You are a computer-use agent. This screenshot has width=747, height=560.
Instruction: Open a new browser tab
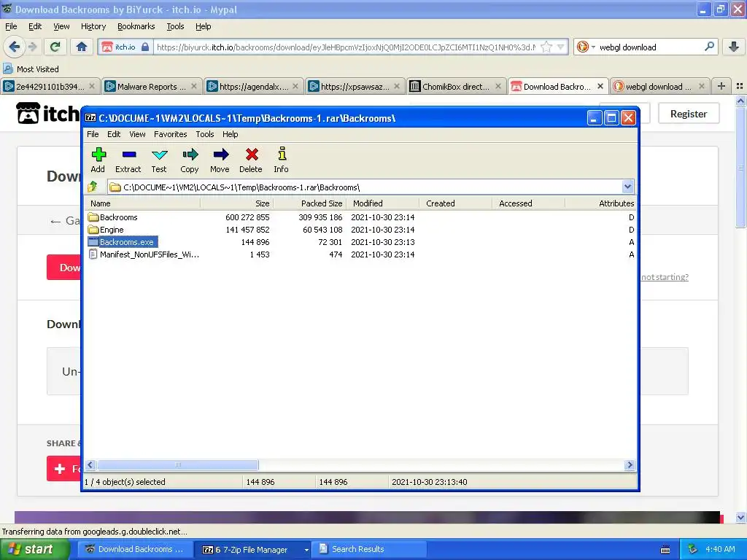[721, 86]
